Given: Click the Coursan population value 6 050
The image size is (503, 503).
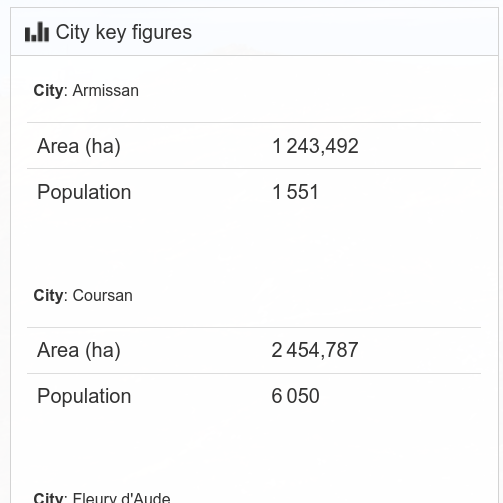Looking at the screenshot, I should point(295,396).
